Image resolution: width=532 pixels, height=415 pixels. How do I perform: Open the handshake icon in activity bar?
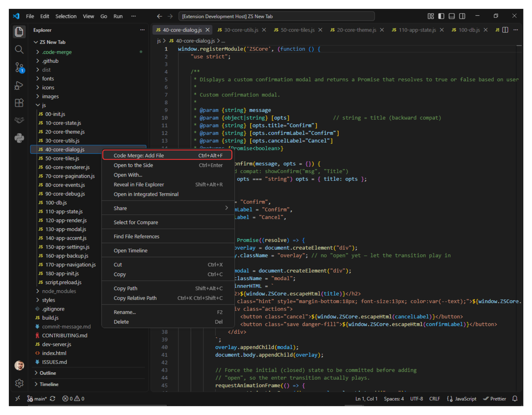tap(19, 120)
